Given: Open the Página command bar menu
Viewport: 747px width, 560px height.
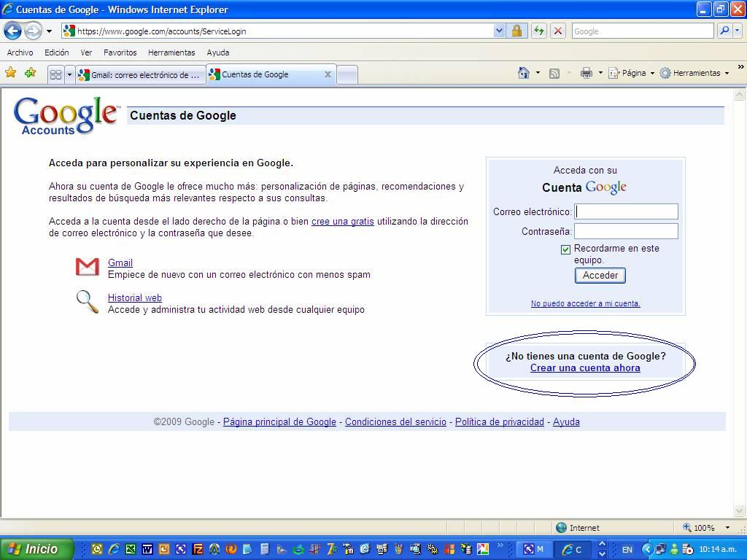Looking at the screenshot, I should tap(631, 73).
